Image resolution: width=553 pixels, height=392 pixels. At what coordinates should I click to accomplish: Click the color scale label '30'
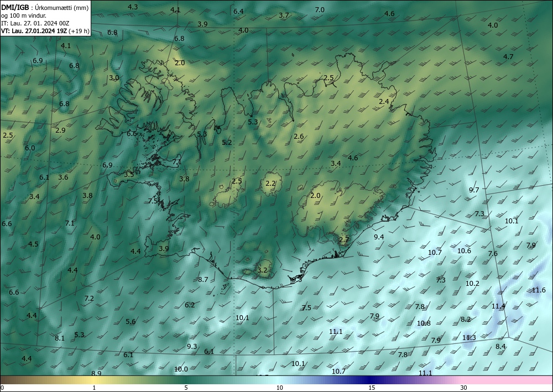pyautogui.click(x=464, y=388)
